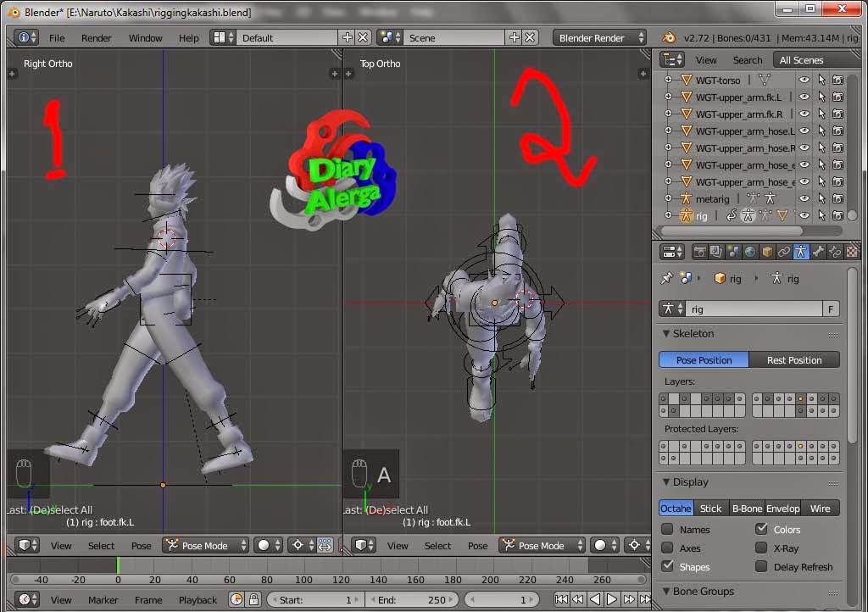Open Pose Mode dropdown in right viewport
The width and height of the screenshot is (868, 612).
pyautogui.click(x=542, y=546)
